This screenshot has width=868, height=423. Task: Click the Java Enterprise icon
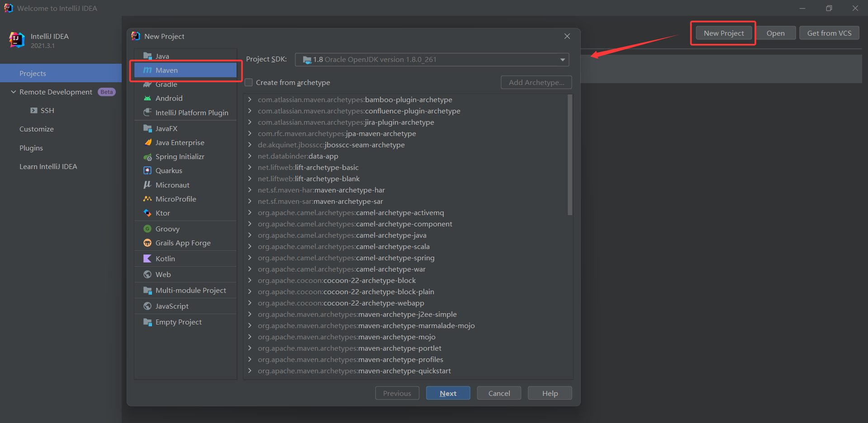(147, 142)
